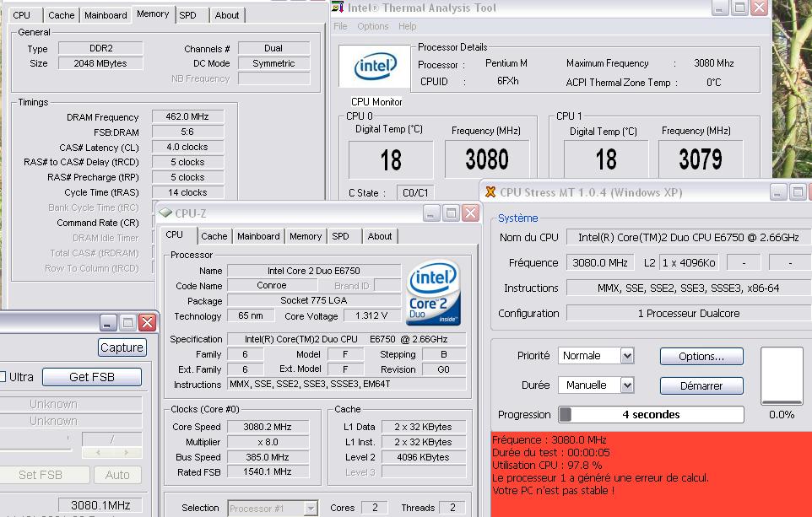812x517 pixels.
Task: Click the Intel Thermal Analysis Tool title bar icon
Action: tap(338, 8)
